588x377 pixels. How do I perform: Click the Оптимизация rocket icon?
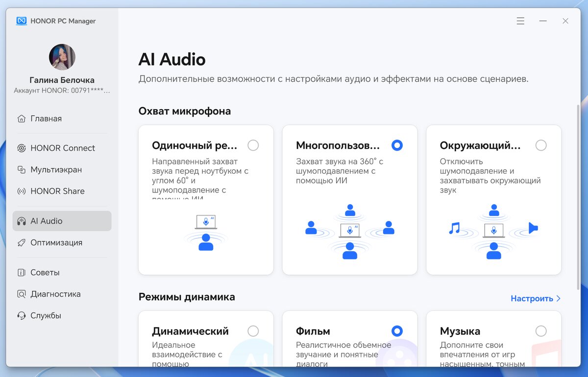click(21, 242)
